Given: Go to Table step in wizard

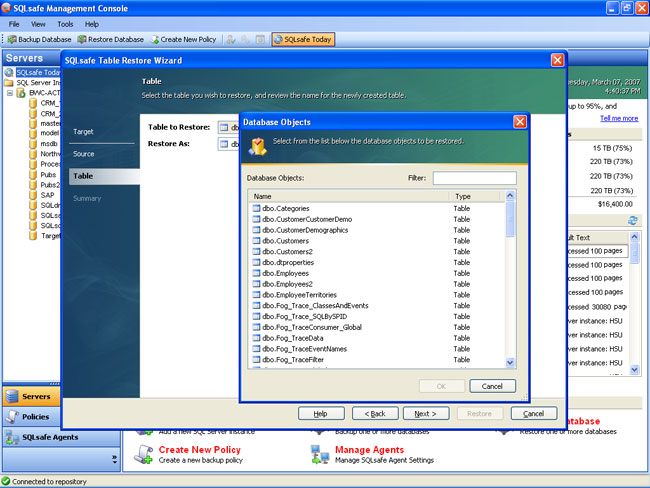Looking at the screenshot, I should [104, 176].
